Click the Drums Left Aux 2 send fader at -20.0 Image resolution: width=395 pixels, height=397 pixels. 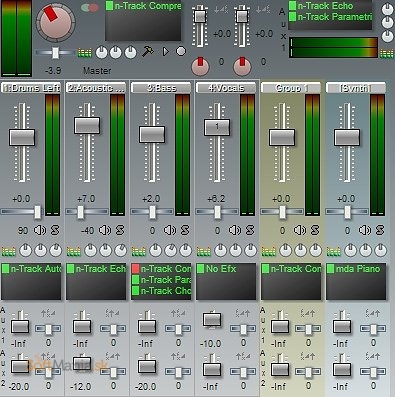point(20,366)
